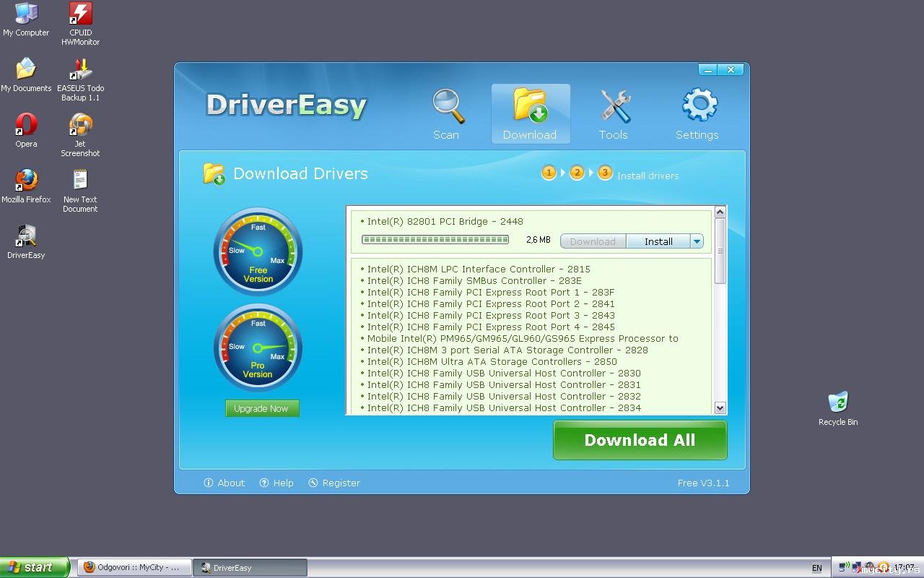Close the DriverEasy window
The width and height of the screenshot is (924, 578).
pyautogui.click(x=731, y=69)
